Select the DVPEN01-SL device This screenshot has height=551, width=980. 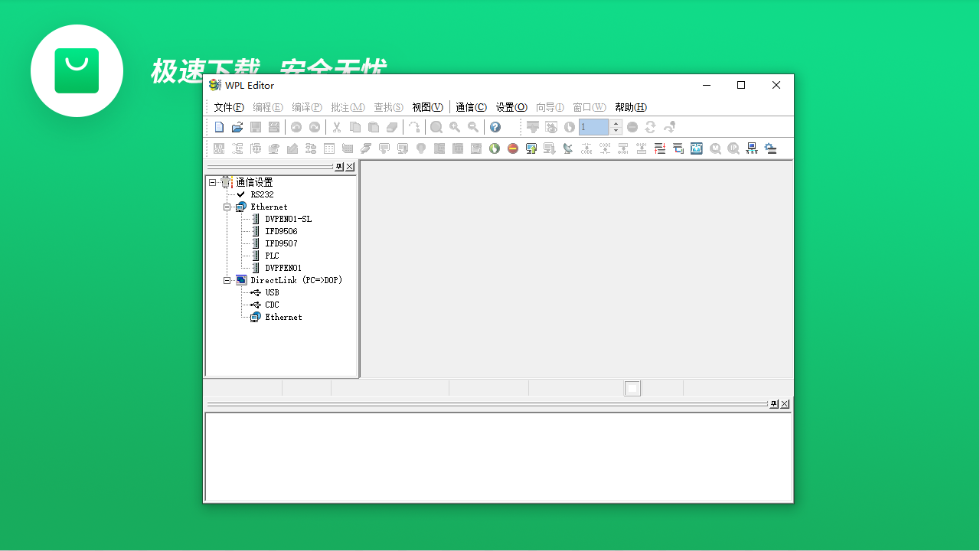(x=287, y=219)
